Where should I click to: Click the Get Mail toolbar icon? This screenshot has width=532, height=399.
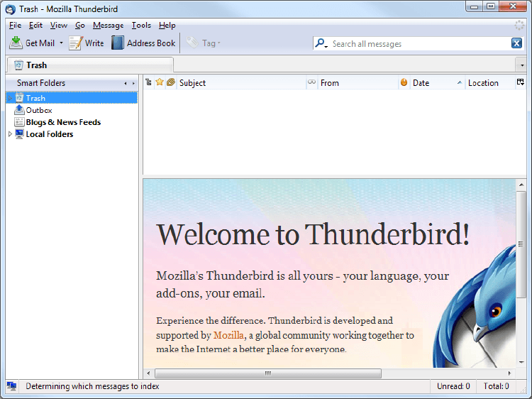16,43
